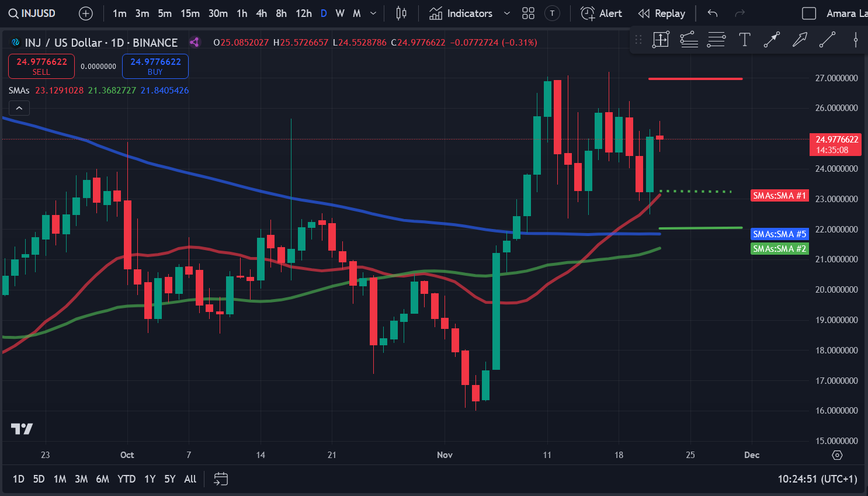The image size is (868, 496).
Task: Select the SMAs indicator legend
Action: click(x=19, y=91)
